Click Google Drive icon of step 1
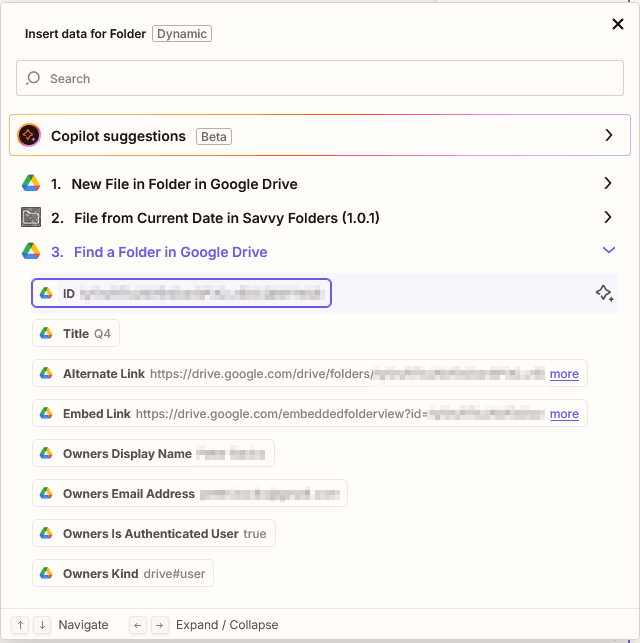This screenshot has width=640, height=643. (x=31, y=183)
